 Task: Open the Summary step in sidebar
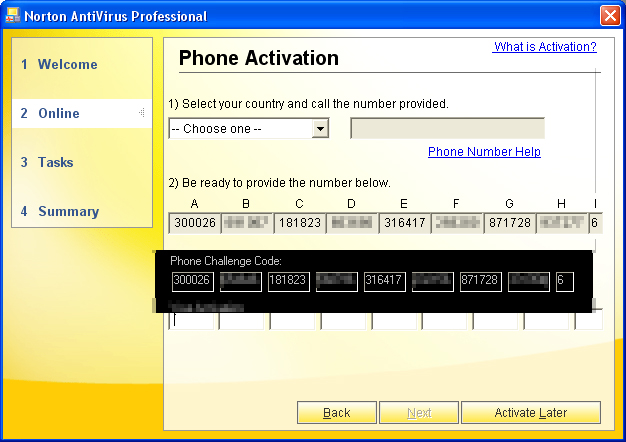(68, 211)
